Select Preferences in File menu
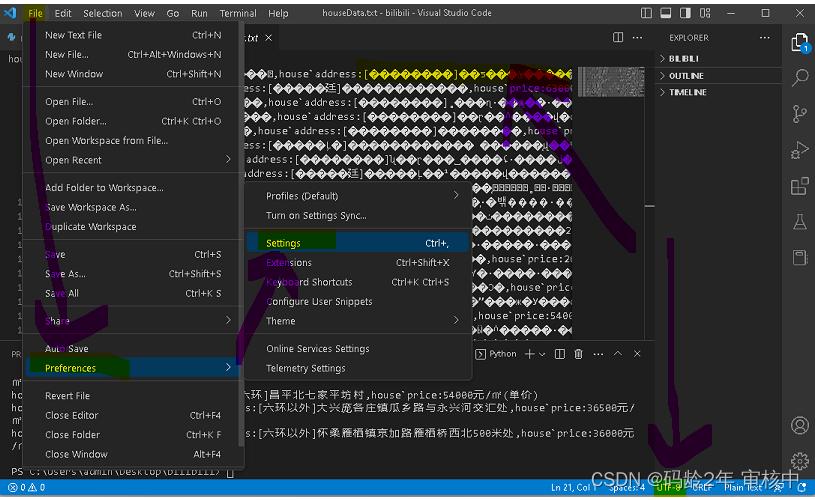This screenshot has height=500, width=815. point(132,368)
